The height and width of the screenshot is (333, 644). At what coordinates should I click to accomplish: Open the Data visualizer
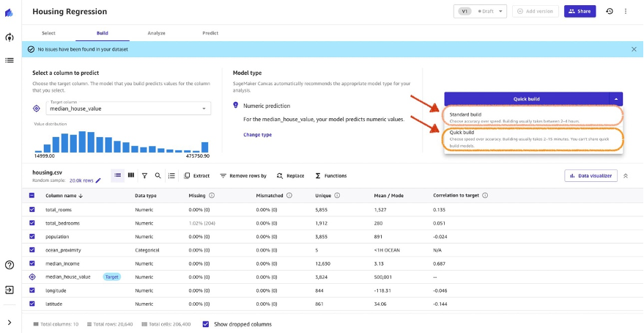(x=591, y=175)
